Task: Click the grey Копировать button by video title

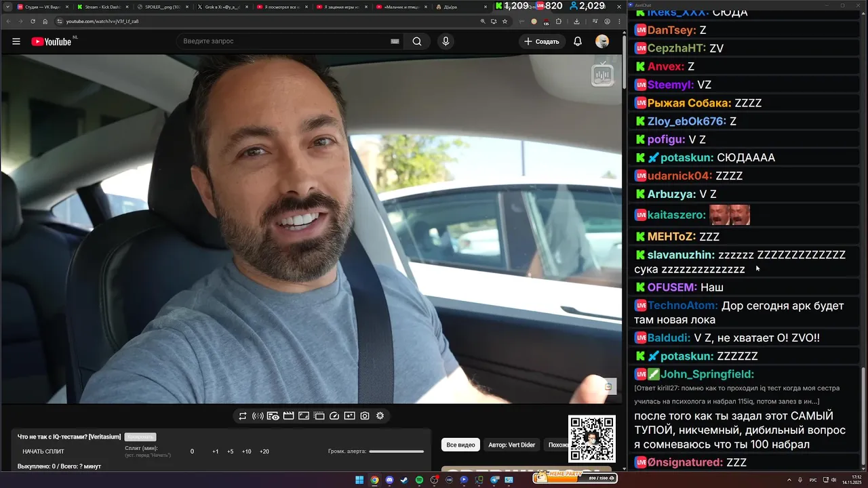Action: tap(140, 437)
